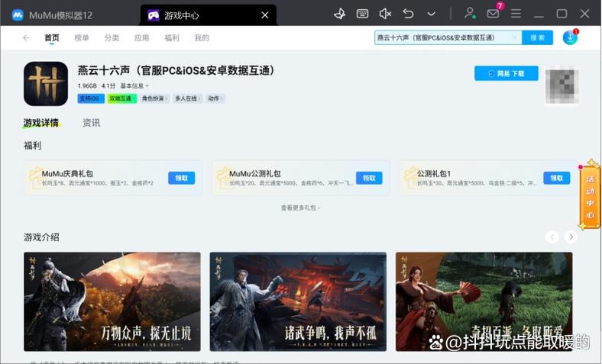The width and height of the screenshot is (602, 364).
Task: Click the MuMu emulator logo icon
Action: pyautogui.click(x=18, y=15)
